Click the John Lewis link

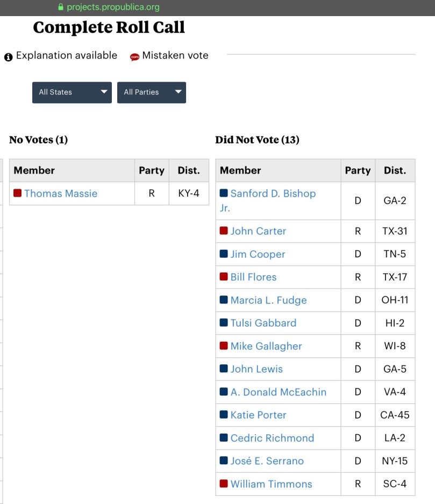click(256, 369)
